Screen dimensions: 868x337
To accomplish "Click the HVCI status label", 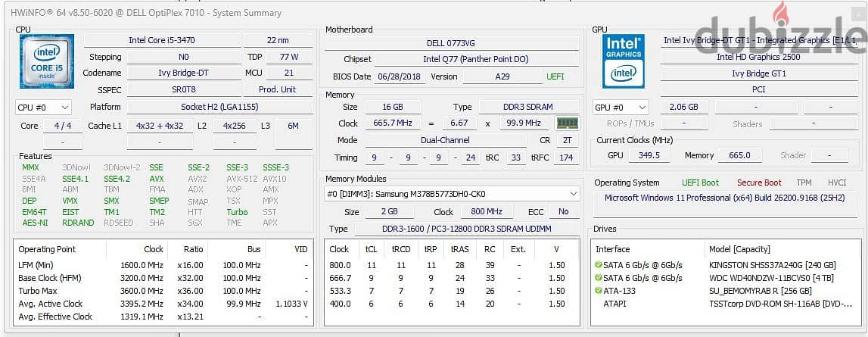I will point(836,183).
